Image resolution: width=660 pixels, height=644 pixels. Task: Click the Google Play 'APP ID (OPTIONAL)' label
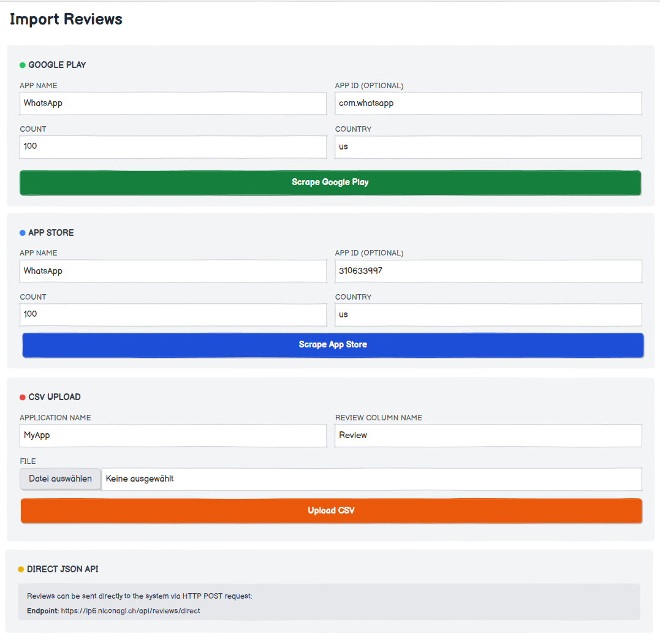coord(369,86)
